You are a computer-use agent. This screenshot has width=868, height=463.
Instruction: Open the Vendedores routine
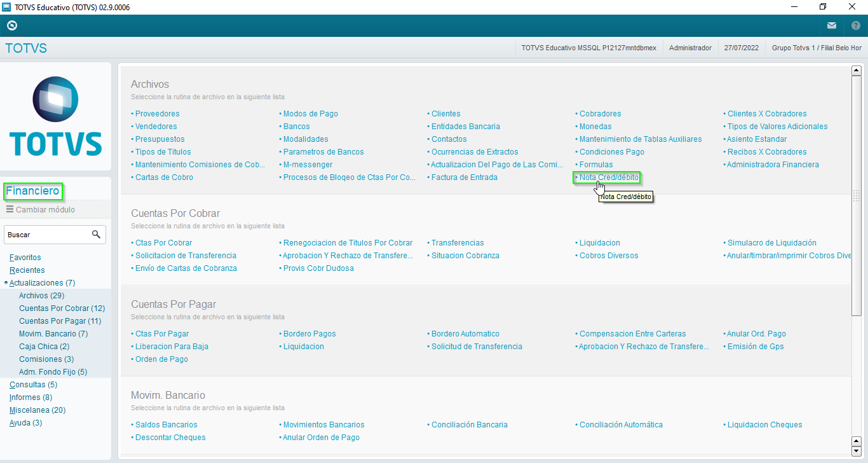click(156, 127)
